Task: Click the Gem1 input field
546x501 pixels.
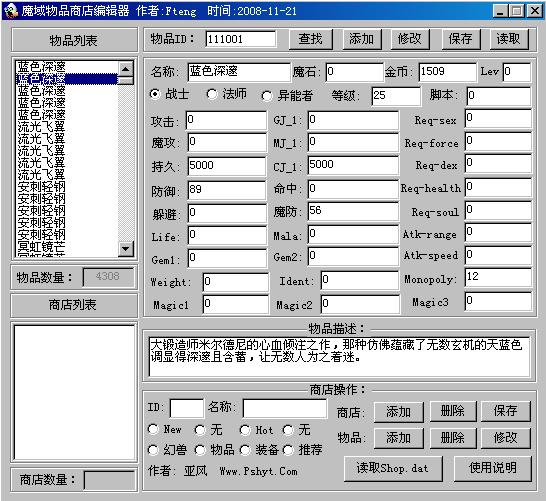Action: (227, 258)
